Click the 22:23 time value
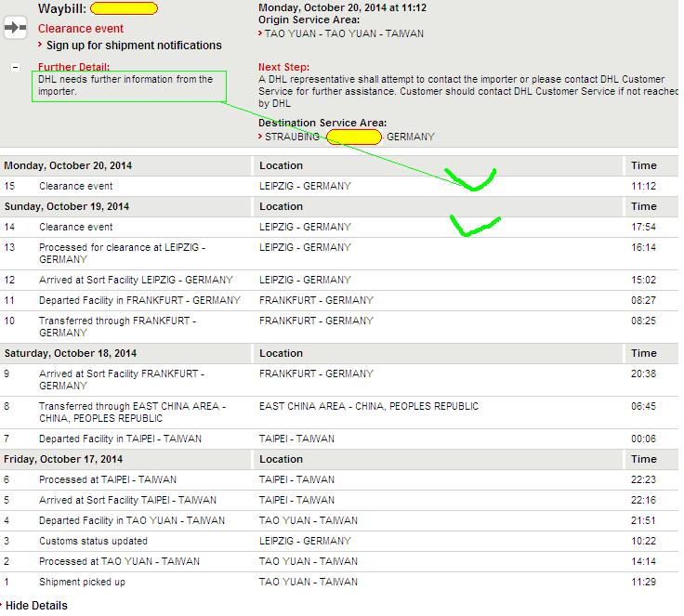This screenshot has width=684, height=616. click(643, 480)
